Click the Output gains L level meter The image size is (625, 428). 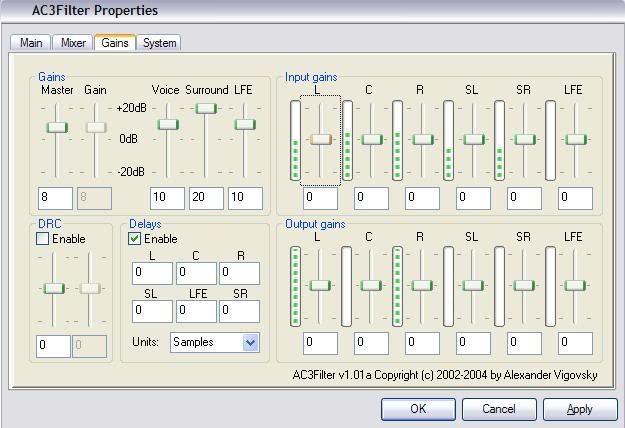click(x=295, y=286)
